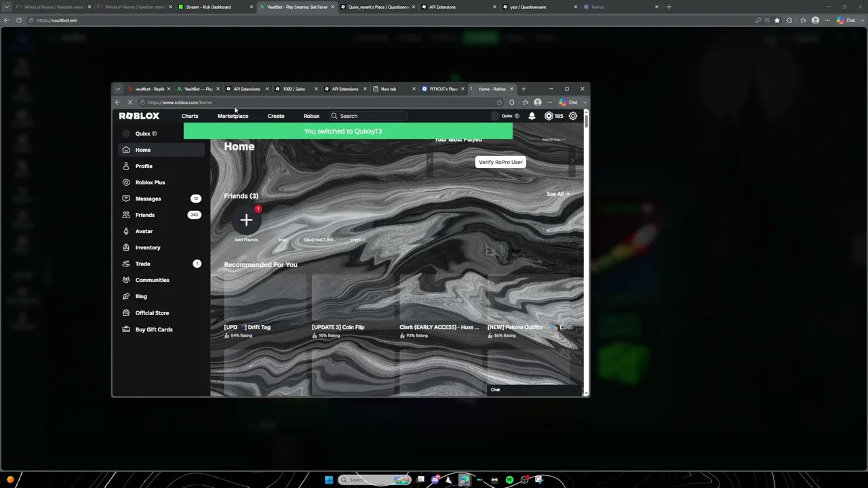
Task: Click the Windows taskbar search box
Action: point(375,480)
